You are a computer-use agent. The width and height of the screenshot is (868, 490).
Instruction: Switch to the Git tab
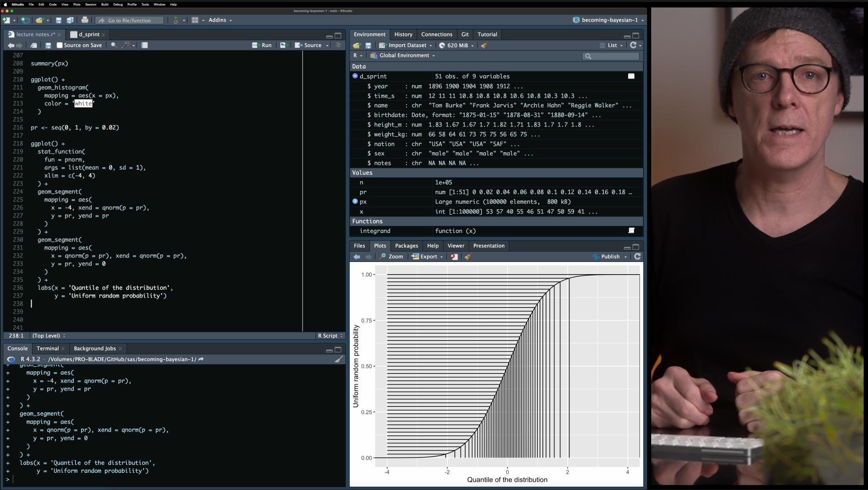coord(465,34)
